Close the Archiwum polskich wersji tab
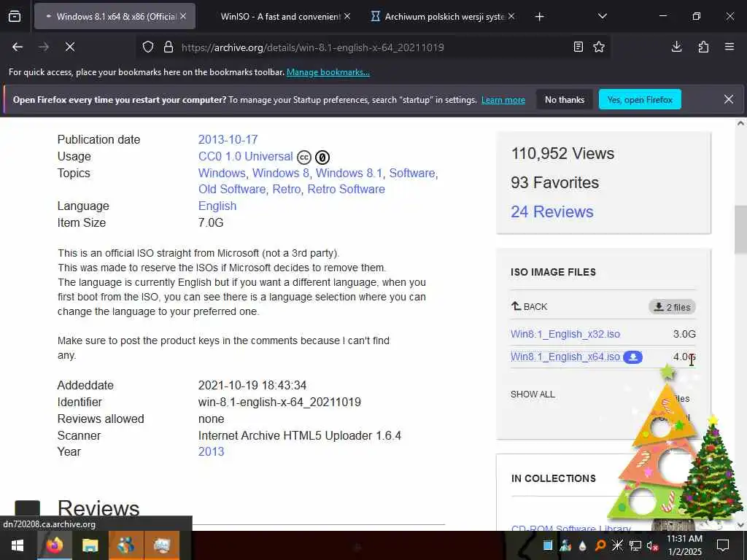The height and width of the screenshot is (560, 747). (511, 16)
